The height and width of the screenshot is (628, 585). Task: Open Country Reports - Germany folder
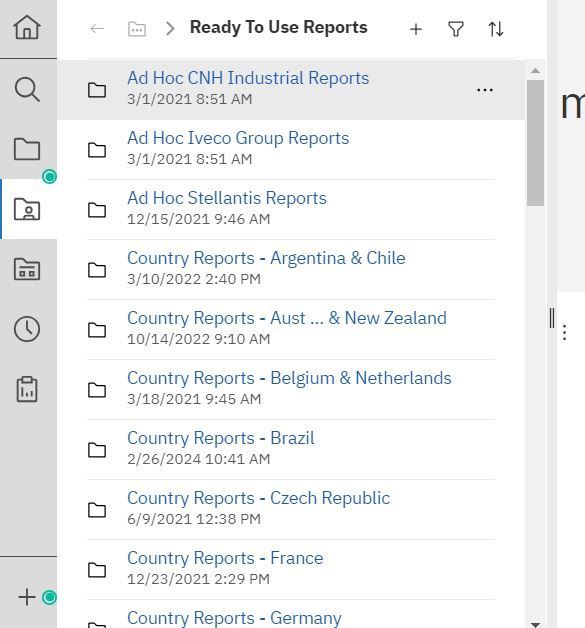pos(234,618)
